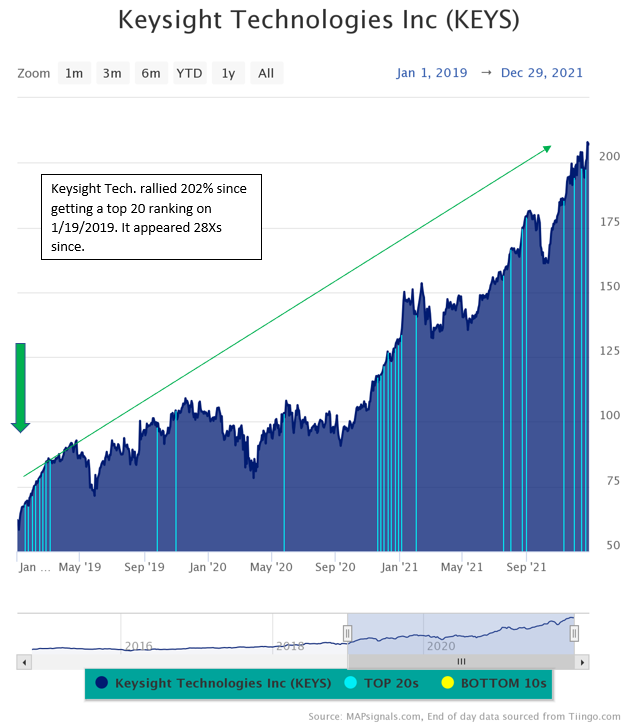Show All data range
This screenshot has height=724, width=625.
point(266,73)
